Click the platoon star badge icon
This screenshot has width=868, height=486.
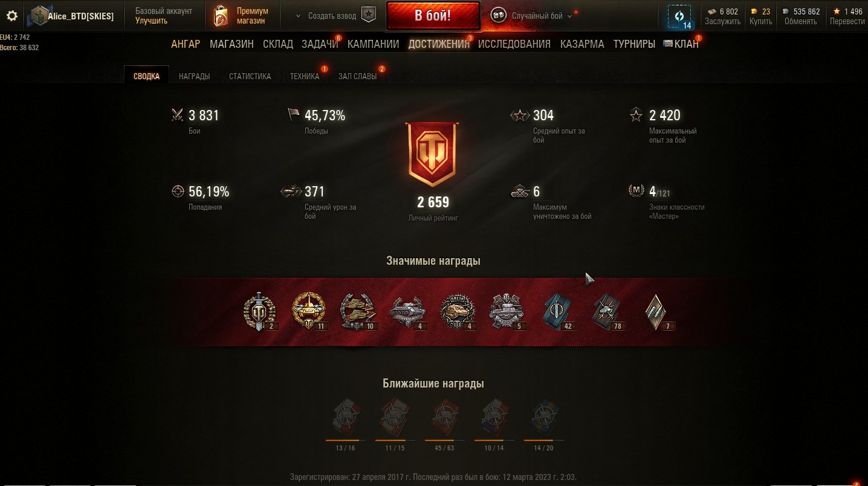pyautogui.click(x=369, y=16)
